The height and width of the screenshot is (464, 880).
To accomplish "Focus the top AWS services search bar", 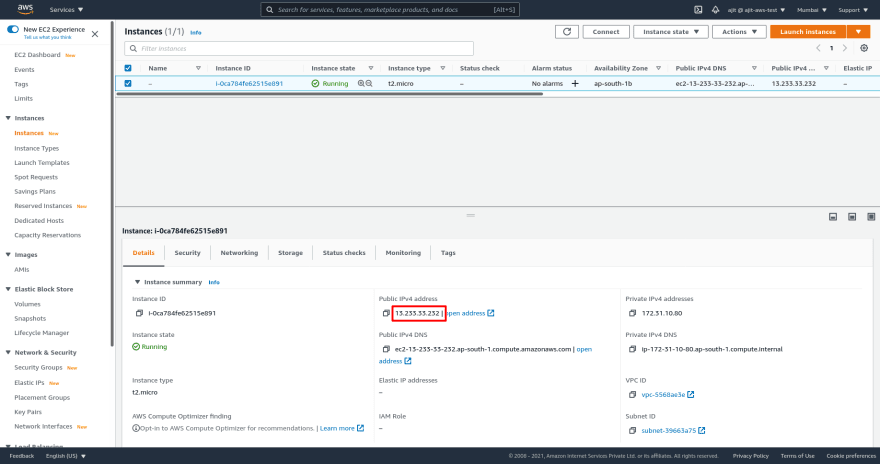I will click(390, 10).
